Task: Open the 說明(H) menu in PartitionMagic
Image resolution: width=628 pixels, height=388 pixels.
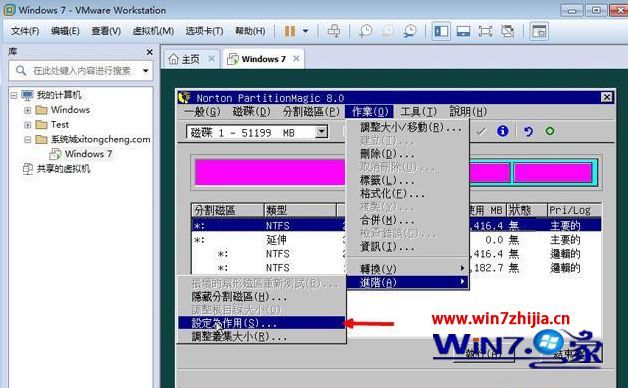Action: (468, 112)
